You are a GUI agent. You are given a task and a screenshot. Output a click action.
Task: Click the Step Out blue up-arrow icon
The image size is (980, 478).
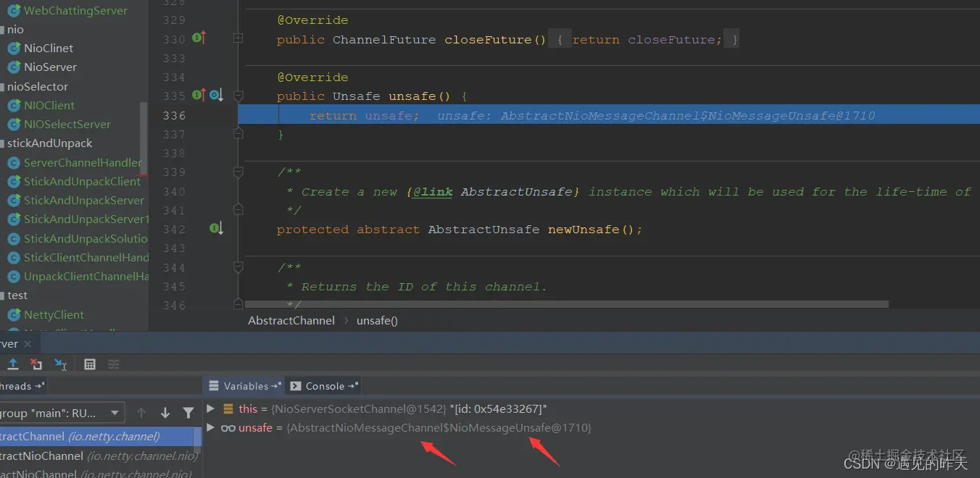tap(12, 364)
